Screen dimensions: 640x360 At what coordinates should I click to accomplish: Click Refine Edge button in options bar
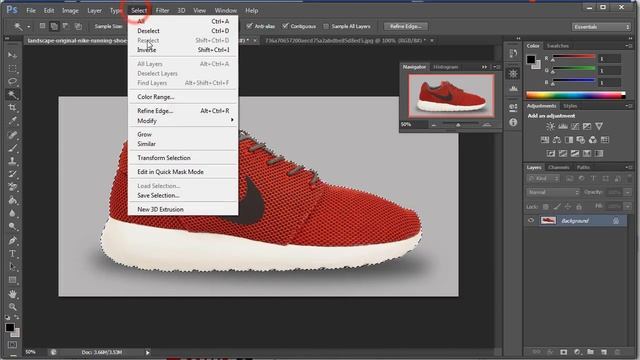click(406, 26)
